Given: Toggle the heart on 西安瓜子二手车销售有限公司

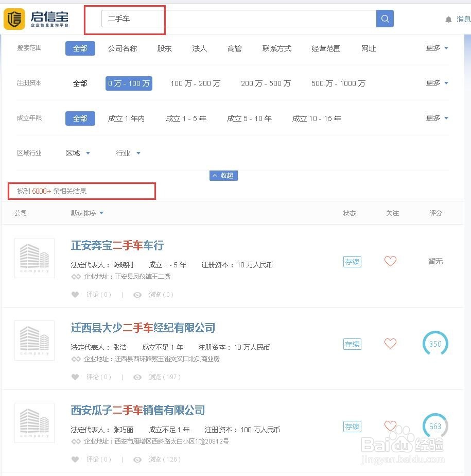Looking at the screenshot, I should (x=390, y=426).
